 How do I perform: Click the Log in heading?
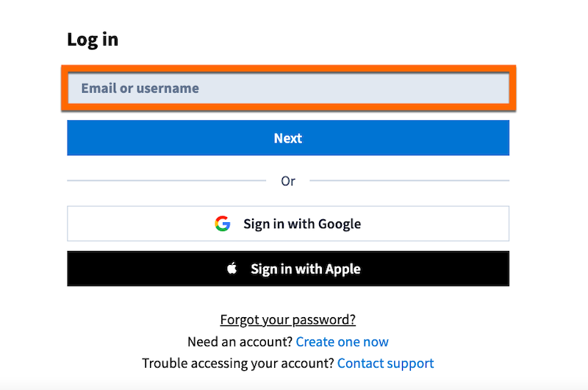(x=93, y=39)
